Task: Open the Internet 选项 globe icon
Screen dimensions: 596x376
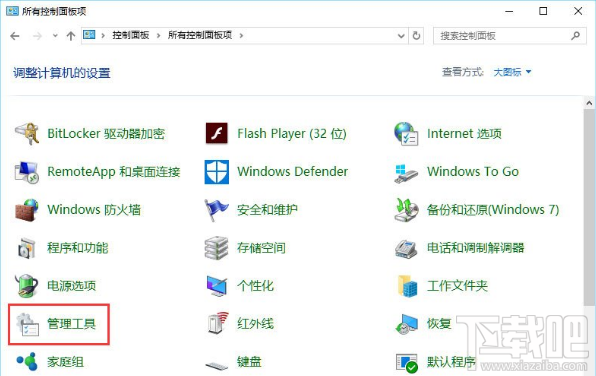Action: tap(406, 134)
